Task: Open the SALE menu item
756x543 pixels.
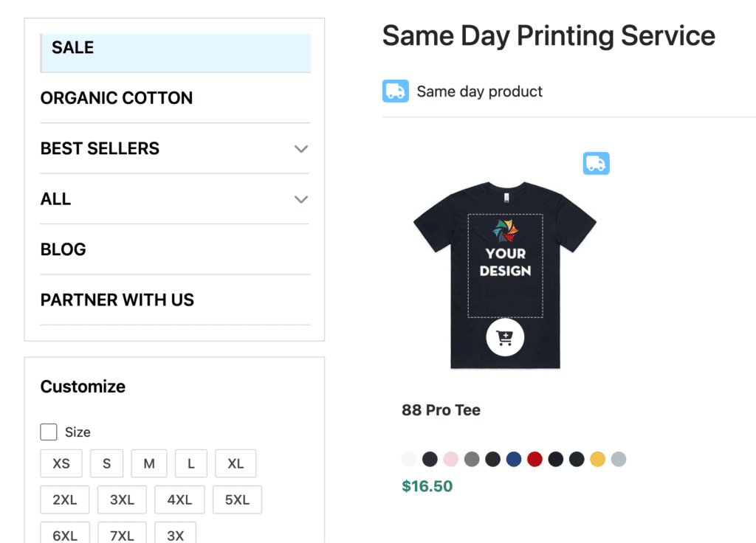Action: tap(72, 47)
